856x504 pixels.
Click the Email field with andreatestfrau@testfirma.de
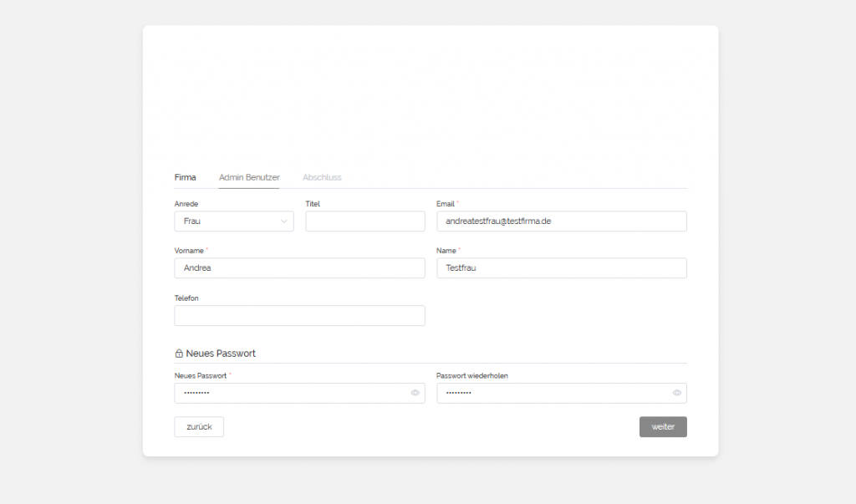[x=561, y=221]
